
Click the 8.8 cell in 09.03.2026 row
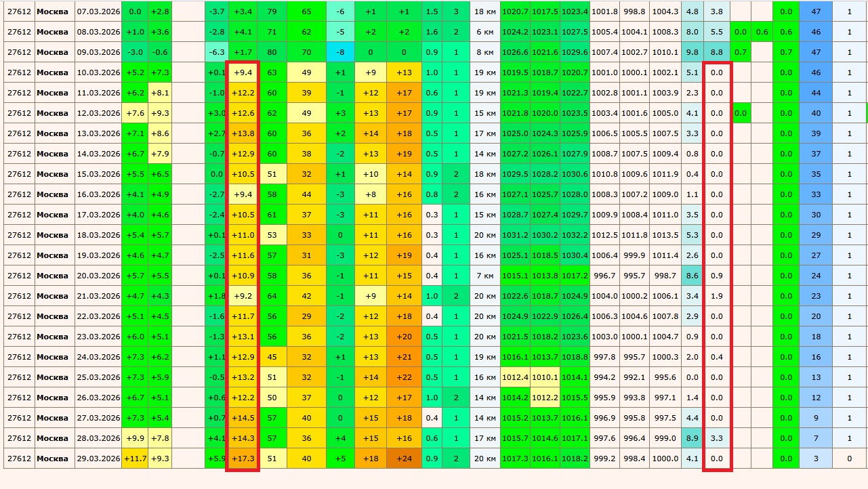(x=716, y=52)
